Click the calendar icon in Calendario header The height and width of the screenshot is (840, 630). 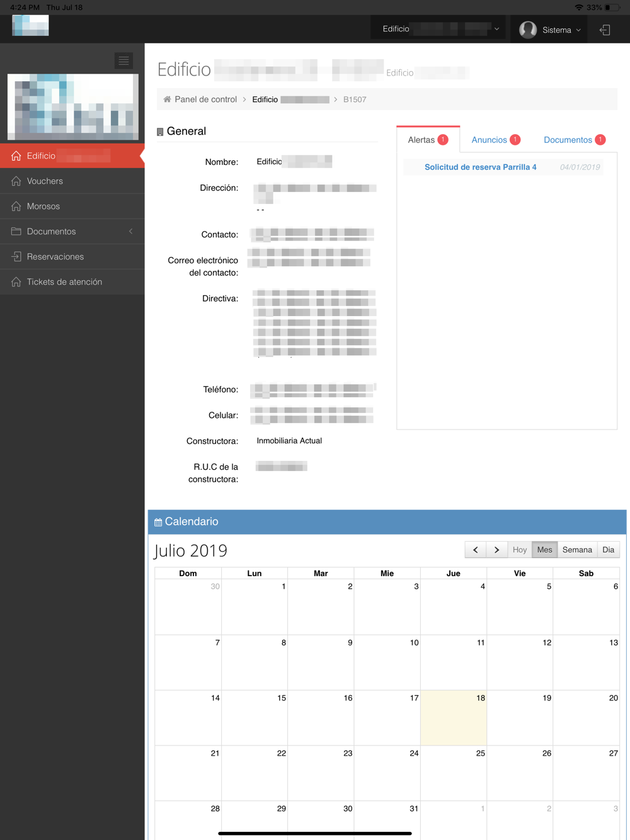[x=158, y=522]
